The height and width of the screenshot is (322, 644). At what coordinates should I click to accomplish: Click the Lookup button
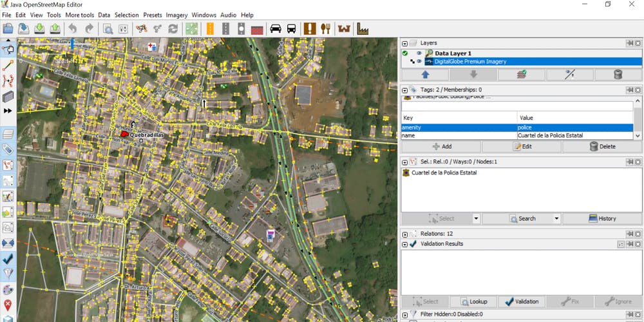click(x=473, y=301)
